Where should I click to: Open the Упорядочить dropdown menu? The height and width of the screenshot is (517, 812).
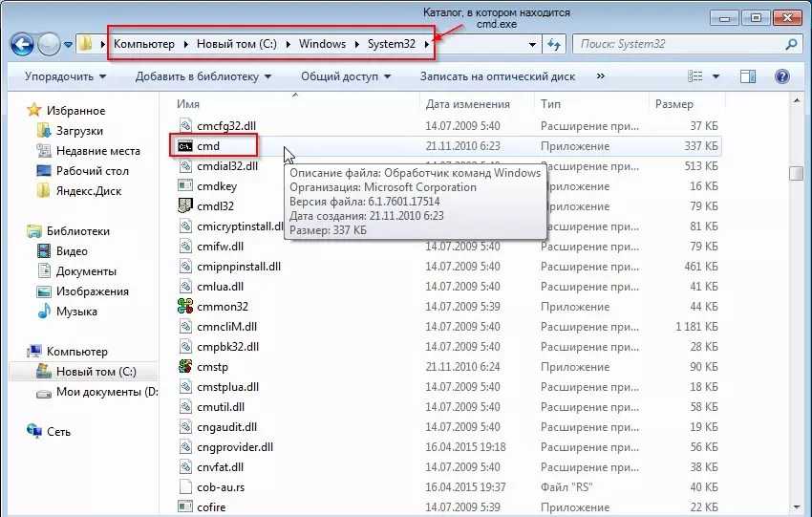point(65,76)
